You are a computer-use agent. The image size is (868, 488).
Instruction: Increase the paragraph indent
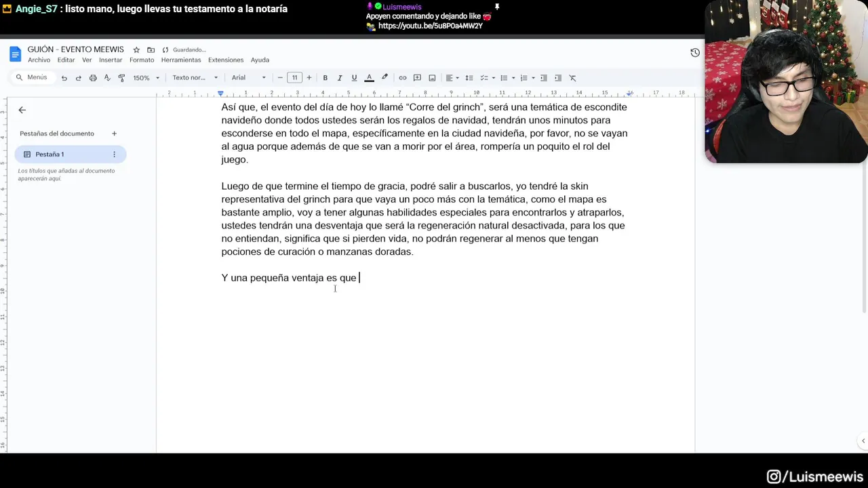click(557, 78)
